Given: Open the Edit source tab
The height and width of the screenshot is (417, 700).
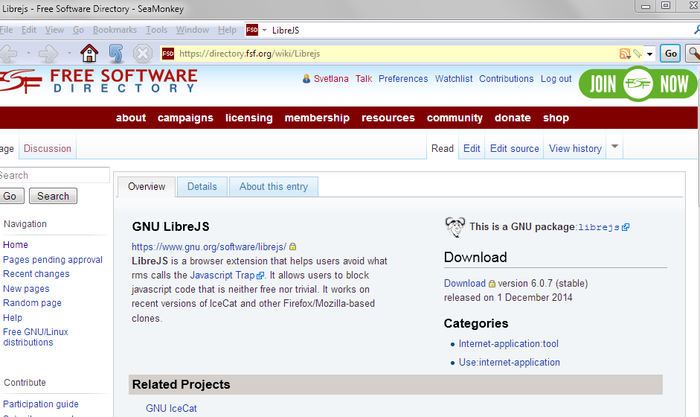Looking at the screenshot, I should (515, 148).
